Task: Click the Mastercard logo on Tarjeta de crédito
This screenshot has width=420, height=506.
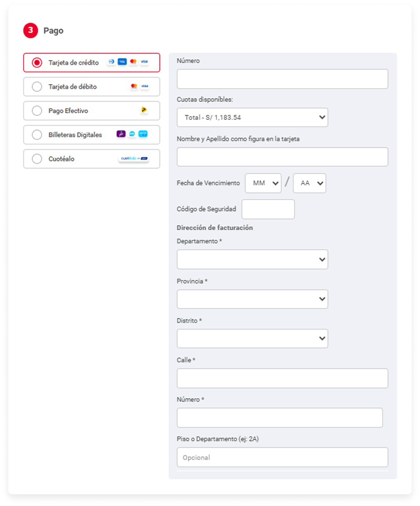Action: coord(133,62)
